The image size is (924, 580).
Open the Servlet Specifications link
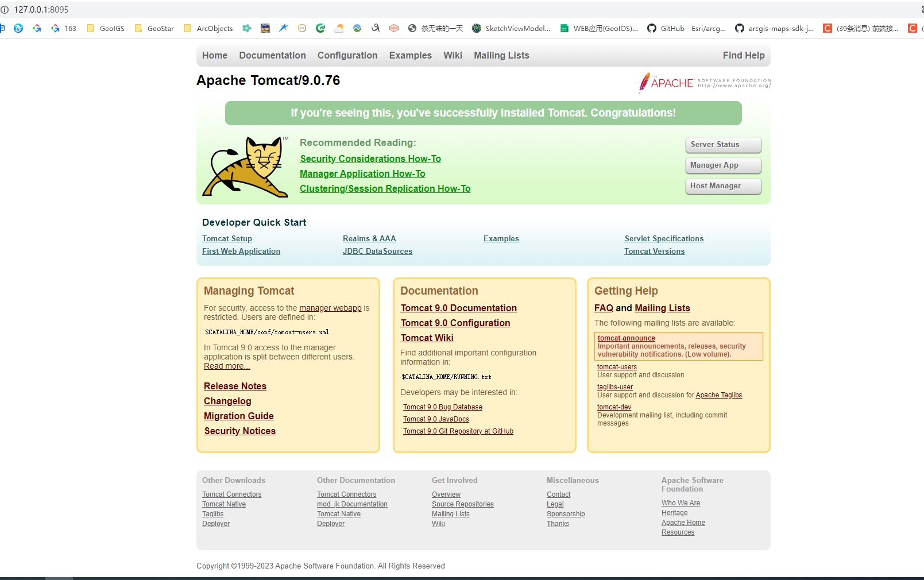tap(664, 238)
